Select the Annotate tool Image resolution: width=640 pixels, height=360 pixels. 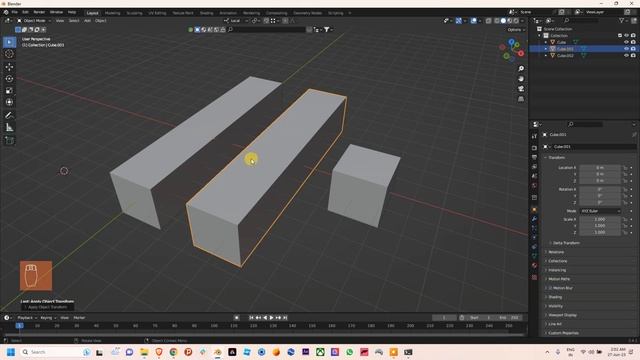[9, 116]
